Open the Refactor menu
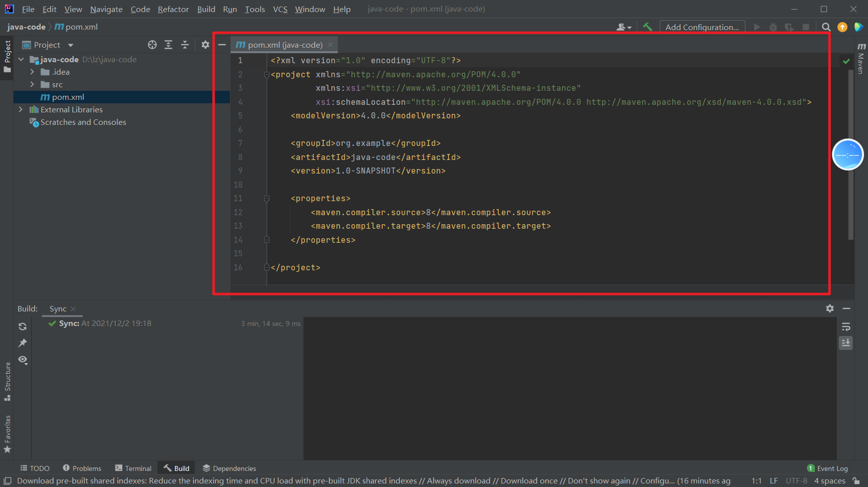Image resolution: width=868 pixels, height=487 pixels. click(x=173, y=9)
